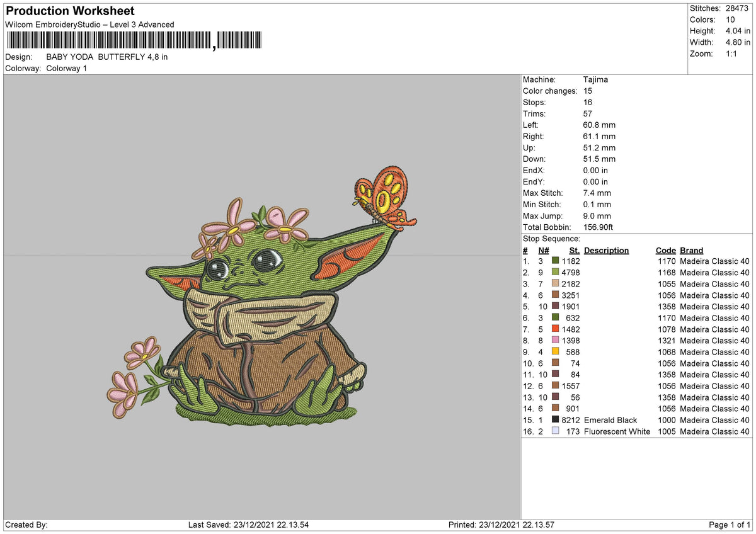
Task: Click the 'Stop Sequence:' heading
Action: tap(551, 239)
